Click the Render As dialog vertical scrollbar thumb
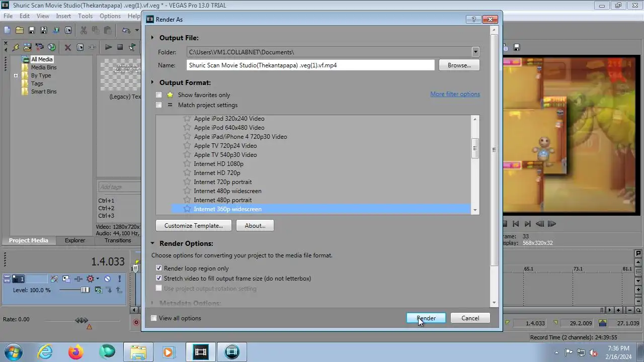This screenshot has width=644, height=362. pyautogui.click(x=495, y=149)
